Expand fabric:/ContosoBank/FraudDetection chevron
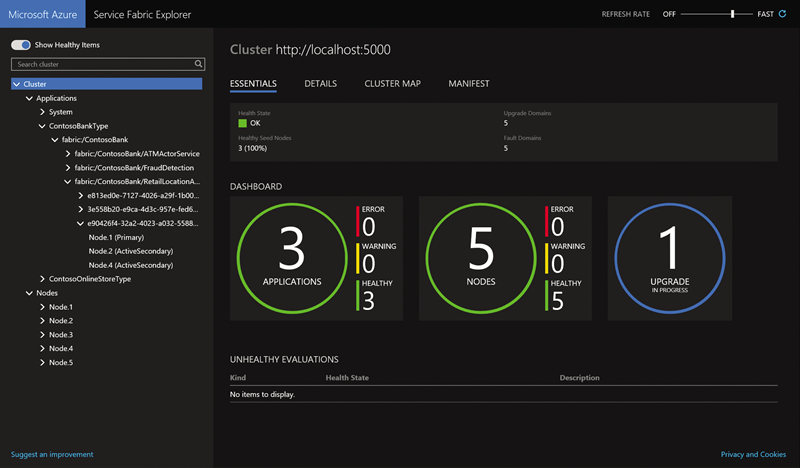Screen dimensions: 800x468 click(x=68, y=167)
